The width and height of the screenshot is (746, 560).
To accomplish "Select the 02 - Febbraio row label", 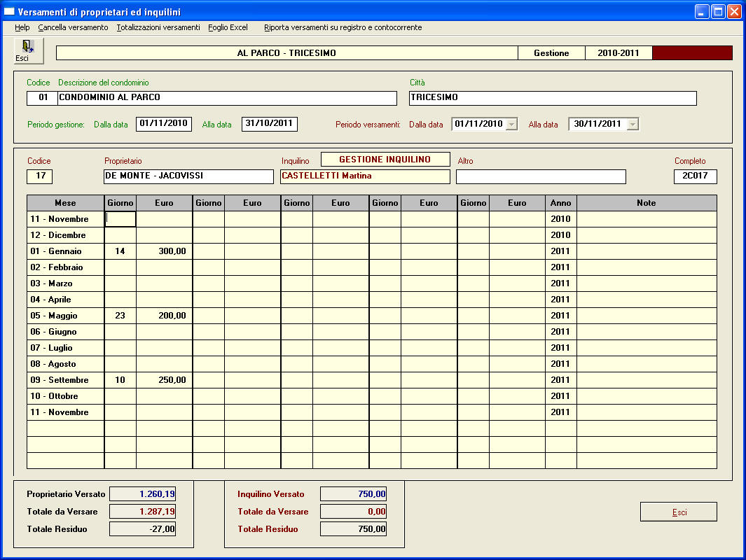I will (x=66, y=267).
